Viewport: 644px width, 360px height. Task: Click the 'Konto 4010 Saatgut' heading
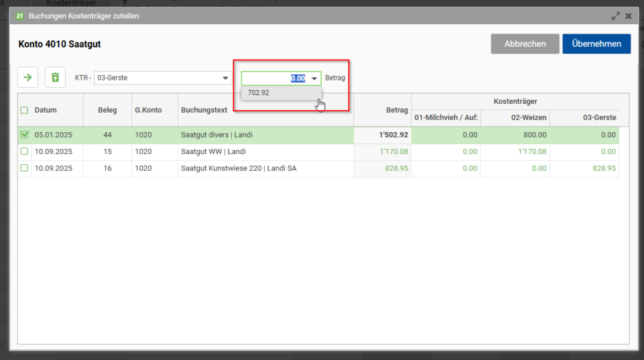[x=60, y=44]
